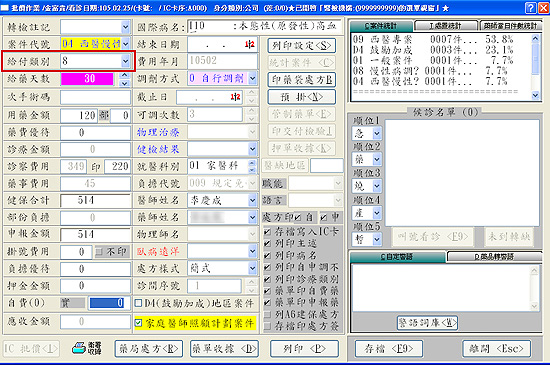Enable the 存檔印處方簽 checkbox
The width and height of the screenshot is (550, 365).
tap(267, 326)
